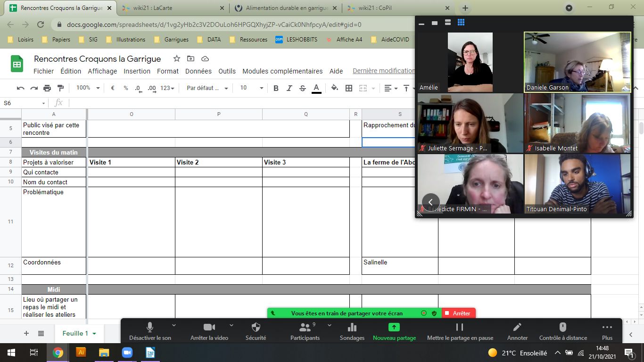This screenshot has height=362, width=644.
Task: Click the redo arrow icon
Action: point(34,88)
